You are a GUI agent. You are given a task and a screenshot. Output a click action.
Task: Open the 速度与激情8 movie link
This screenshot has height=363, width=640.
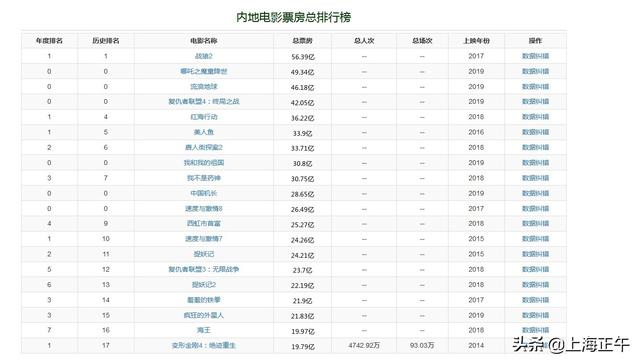[204, 209]
